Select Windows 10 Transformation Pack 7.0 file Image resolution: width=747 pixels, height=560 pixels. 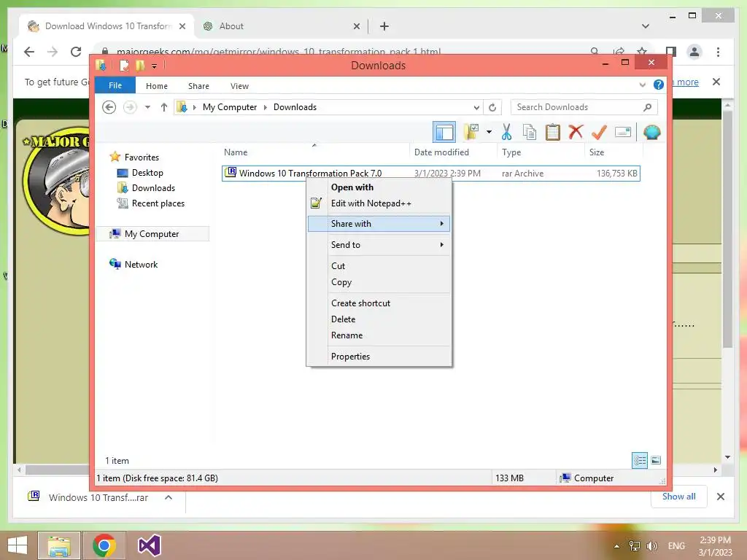pos(430,174)
